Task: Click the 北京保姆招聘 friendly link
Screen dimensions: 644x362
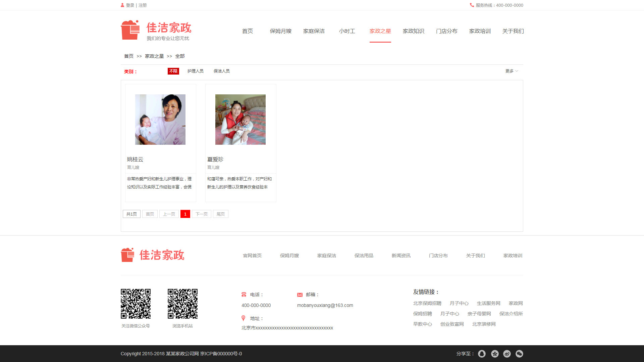Action: click(x=427, y=303)
